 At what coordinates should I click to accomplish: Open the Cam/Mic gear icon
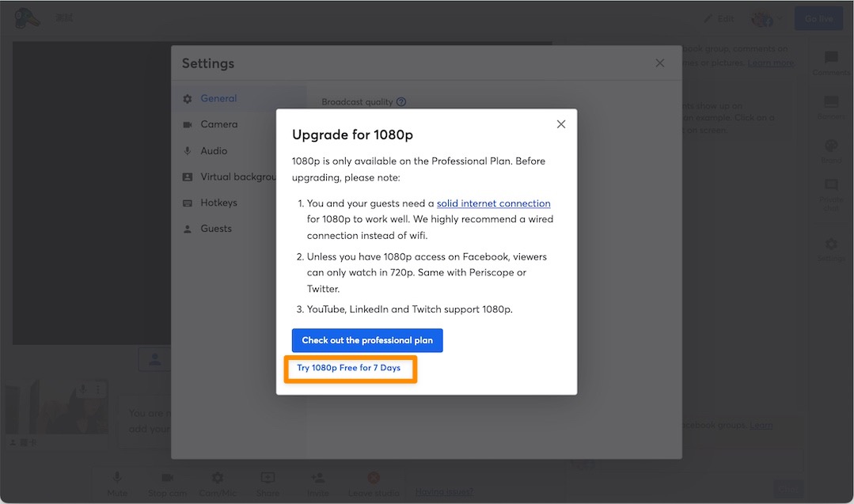click(x=218, y=478)
